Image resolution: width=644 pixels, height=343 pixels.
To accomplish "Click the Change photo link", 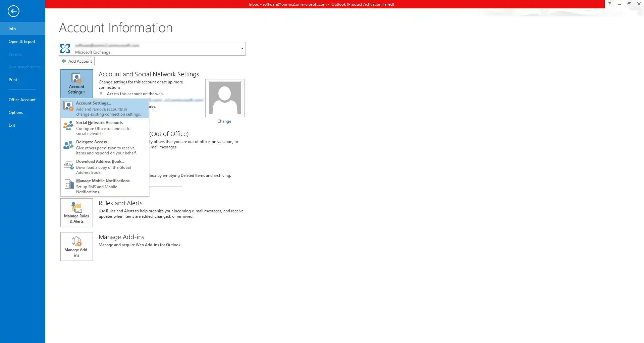I will pyautogui.click(x=224, y=121).
